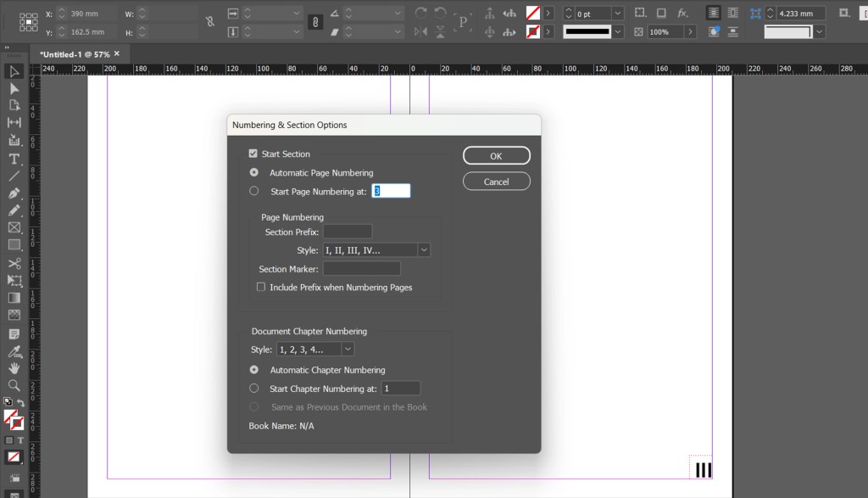Confirm dialog with OK button
This screenshot has width=868, height=498.
pos(497,155)
